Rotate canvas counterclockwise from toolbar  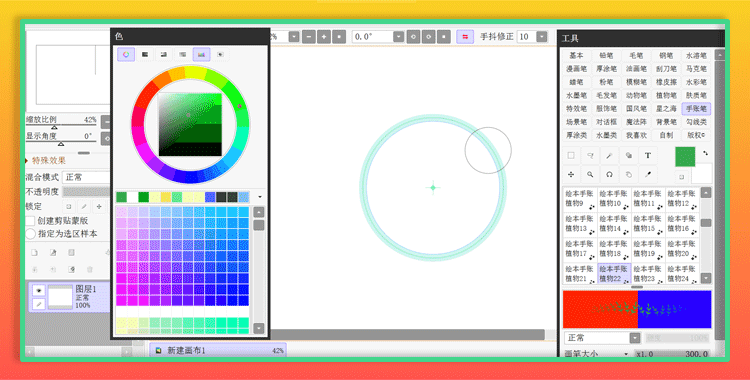413,37
